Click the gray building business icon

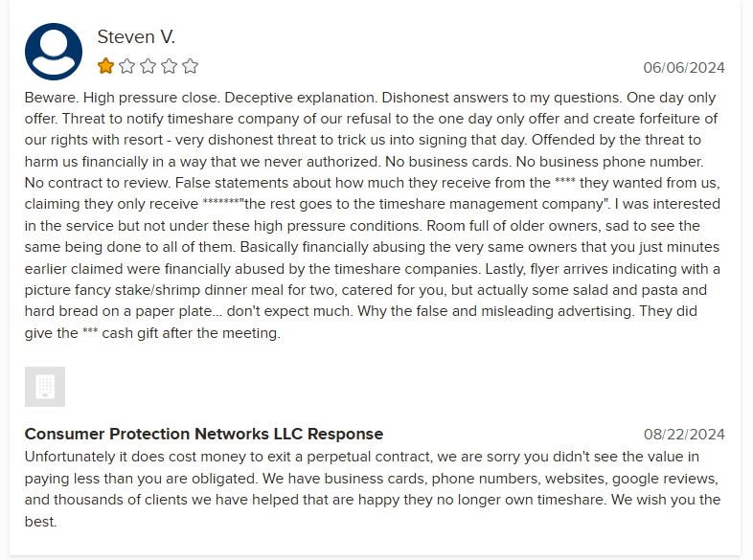point(45,387)
